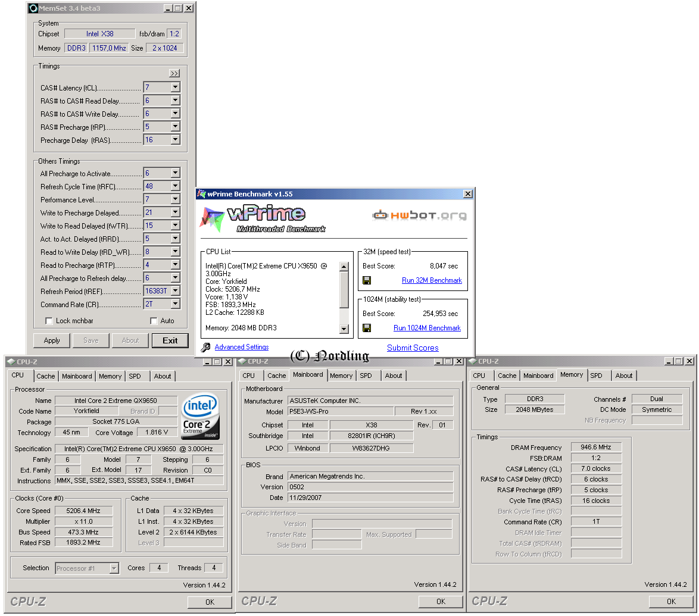Viewport: 699px width, 616px height.
Task: Click the CPU List scrollbar thumb
Action: click(344, 289)
